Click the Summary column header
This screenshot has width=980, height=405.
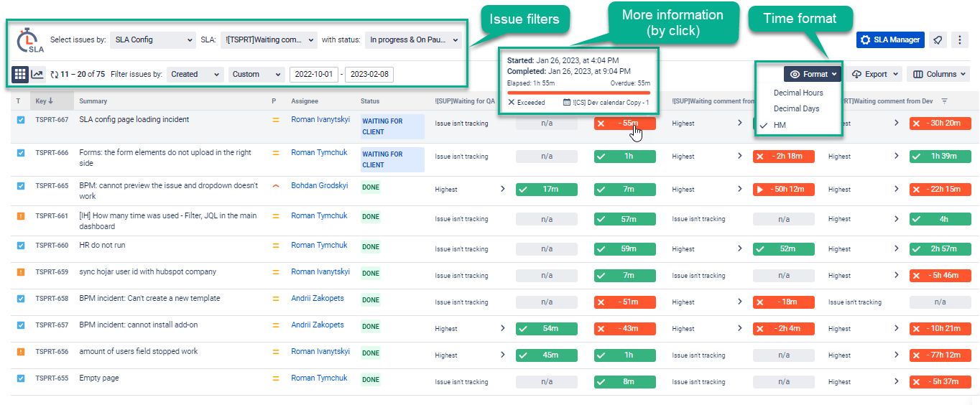click(x=93, y=101)
